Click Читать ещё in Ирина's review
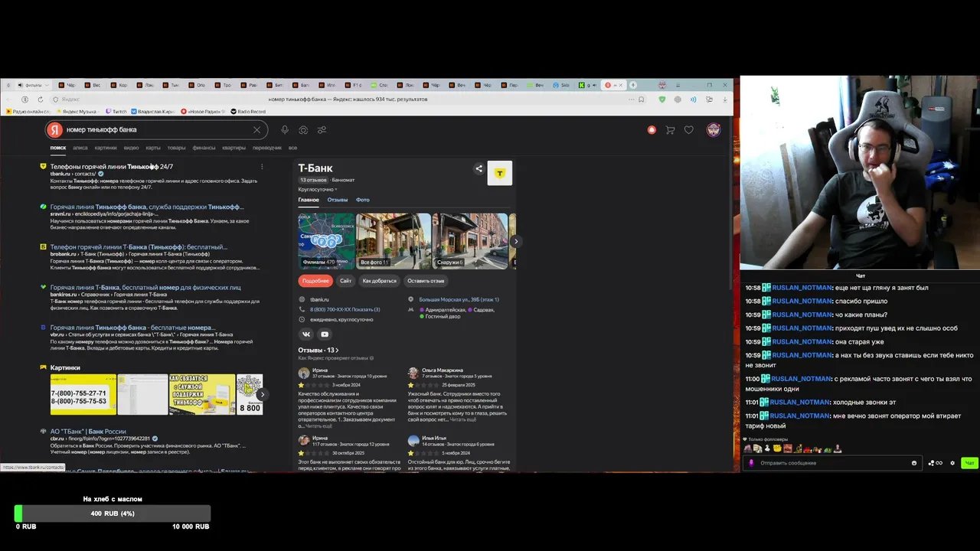Viewport: 980px width, 551px height. pos(319,425)
